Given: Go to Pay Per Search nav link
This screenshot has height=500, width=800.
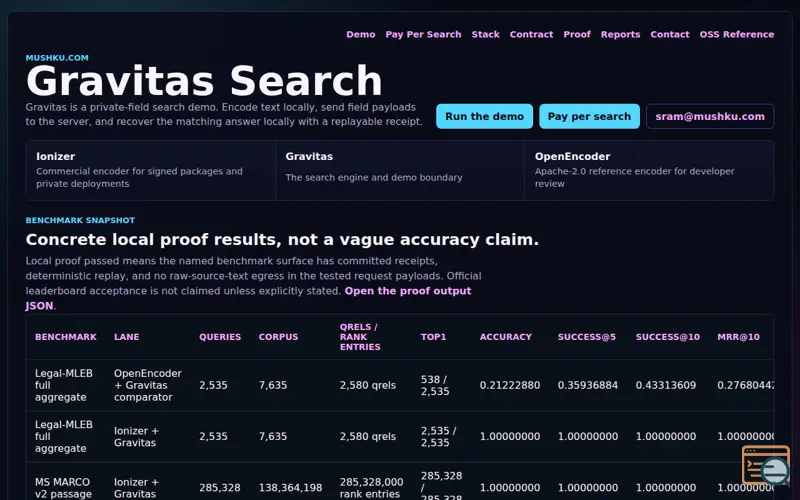Looking at the screenshot, I should [423, 34].
